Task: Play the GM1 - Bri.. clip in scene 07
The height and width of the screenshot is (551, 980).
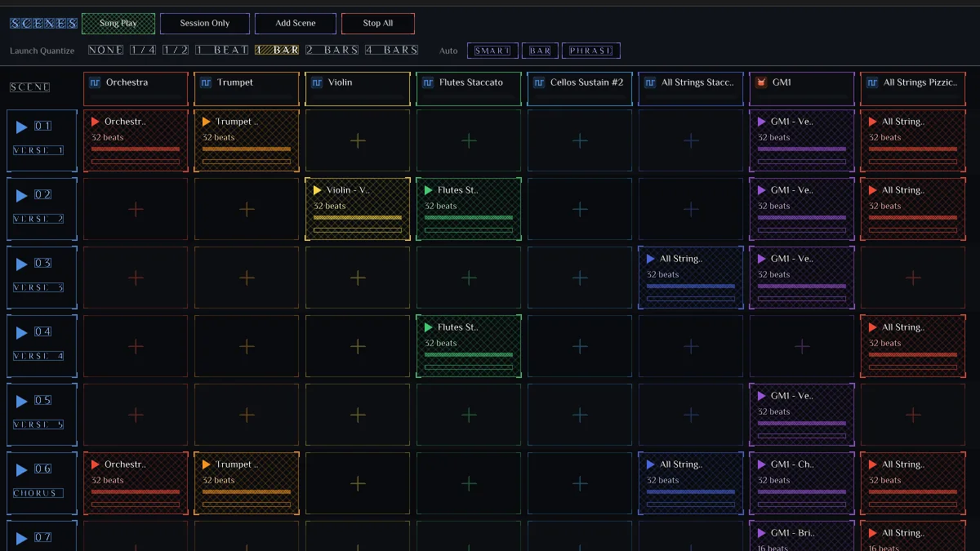Action: pyautogui.click(x=762, y=533)
